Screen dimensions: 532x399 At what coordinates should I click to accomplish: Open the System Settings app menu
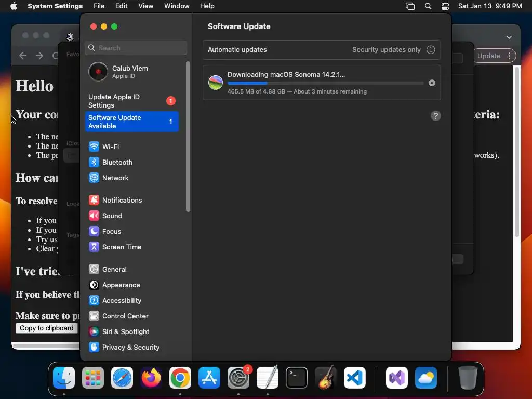[55, 6]
